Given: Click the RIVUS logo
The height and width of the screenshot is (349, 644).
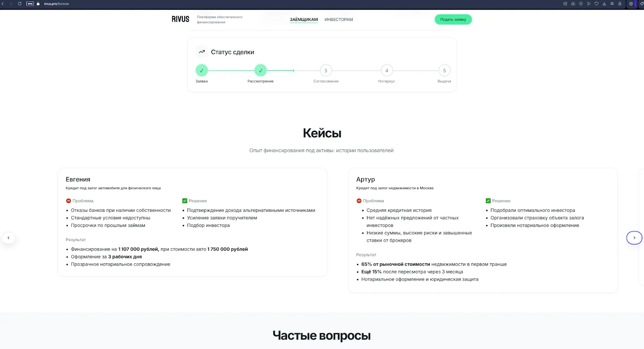Looking at the screenshot, I should tap(180, 19).
